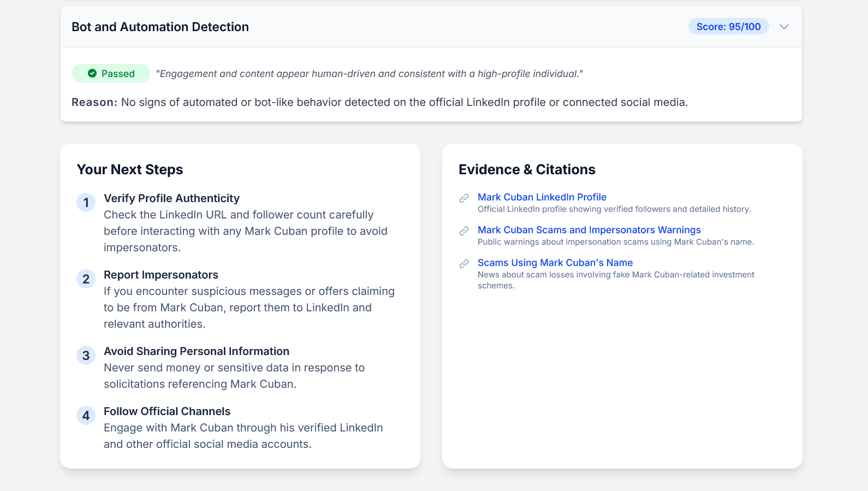Click the Score: 95/100 badge
Viewport: 868px width, 491px height.
pyautogui.click(x=728, y=27)
